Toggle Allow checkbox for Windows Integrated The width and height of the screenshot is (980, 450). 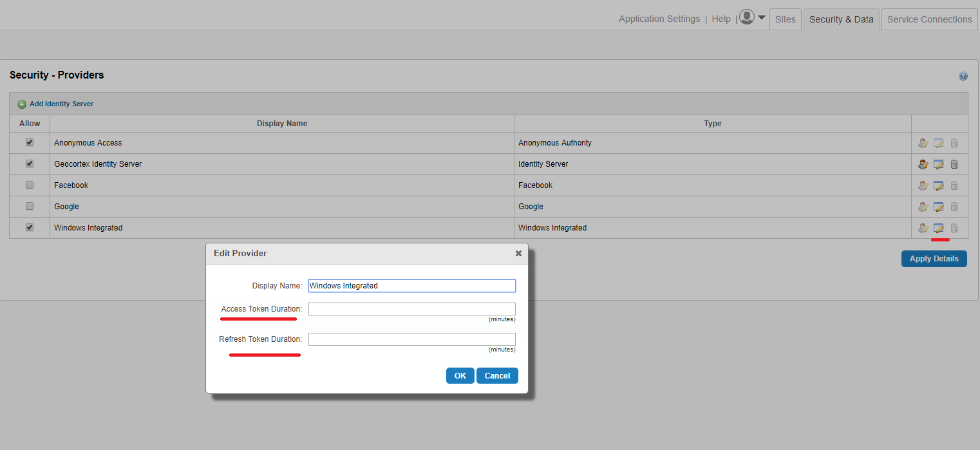(x=30, y=227)
